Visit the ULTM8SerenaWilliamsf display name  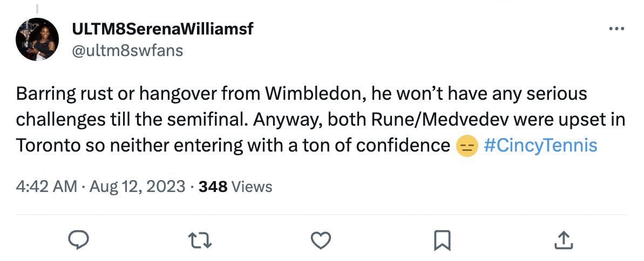(162, 30)
